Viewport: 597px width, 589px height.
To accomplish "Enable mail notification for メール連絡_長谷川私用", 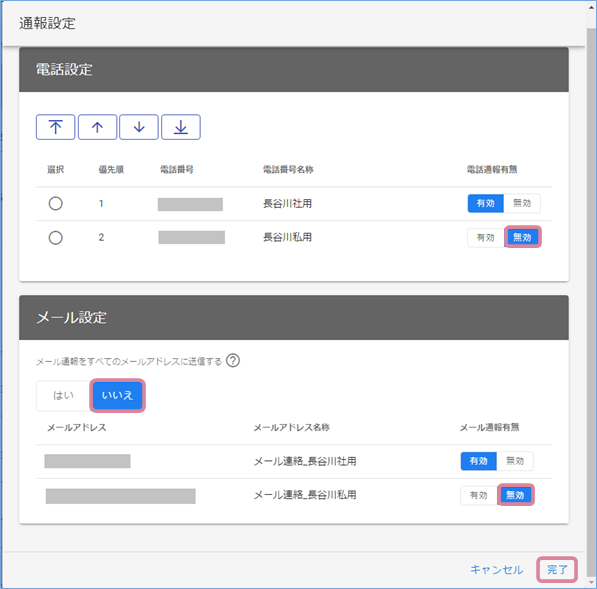I will click(479, 495).
